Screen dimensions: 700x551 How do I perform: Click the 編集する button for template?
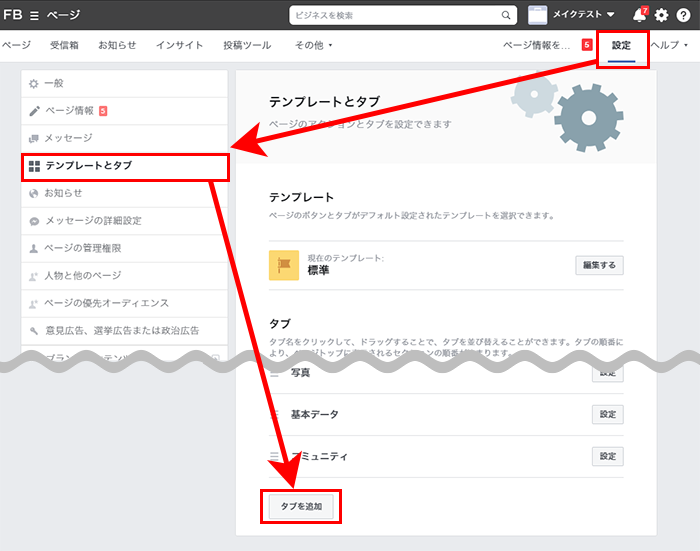point(599,265)
